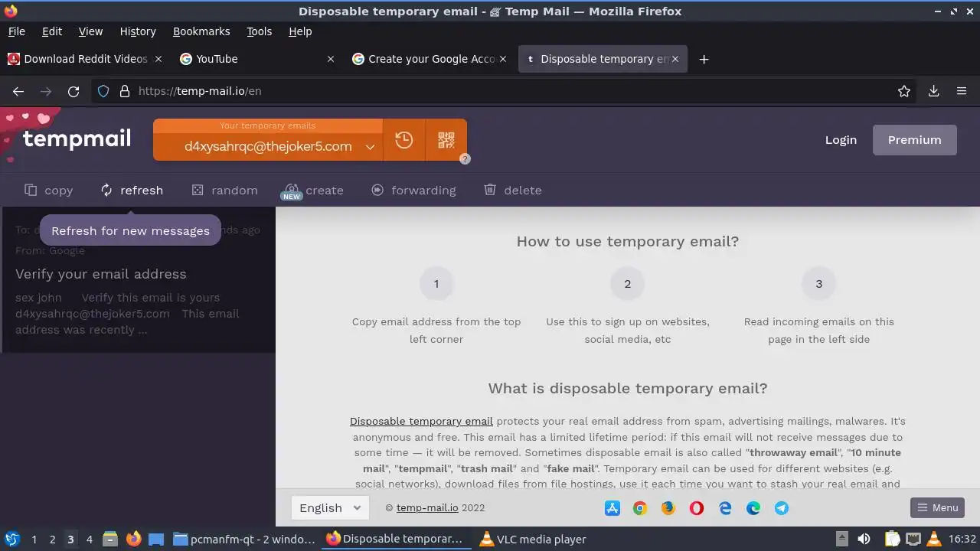The image size is (980, 551).
Task: Open the Chrome extension icon in footer
Action: [x=640, y=508]
